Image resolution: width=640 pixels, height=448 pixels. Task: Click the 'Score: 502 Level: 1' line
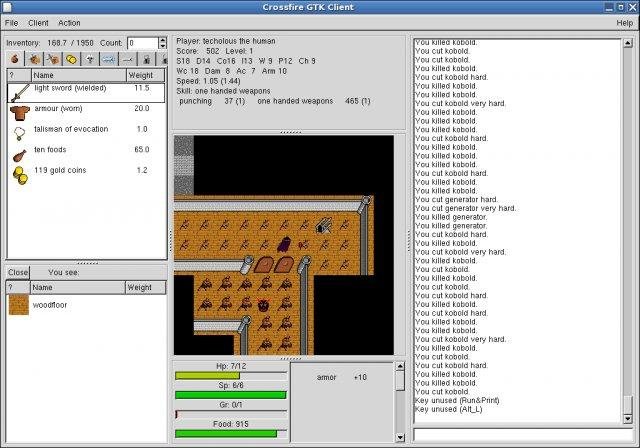(x=214, y=51)
